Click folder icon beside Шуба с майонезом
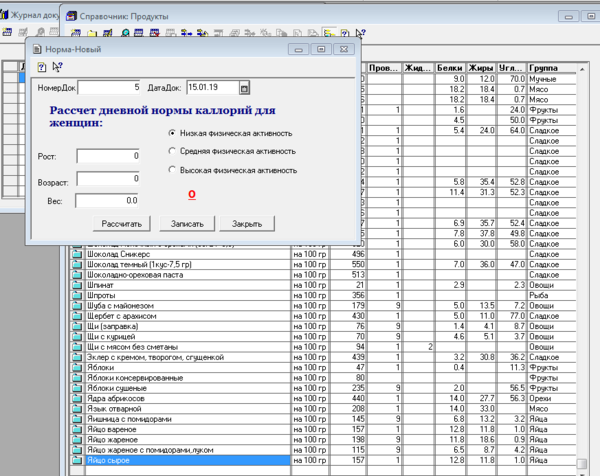The image size is (600, 476). [x=77, y=306]
